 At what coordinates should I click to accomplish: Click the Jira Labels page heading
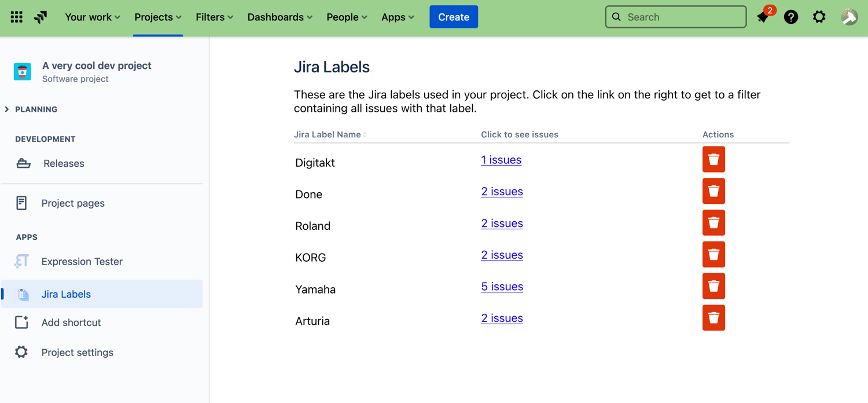coord(332,67)
